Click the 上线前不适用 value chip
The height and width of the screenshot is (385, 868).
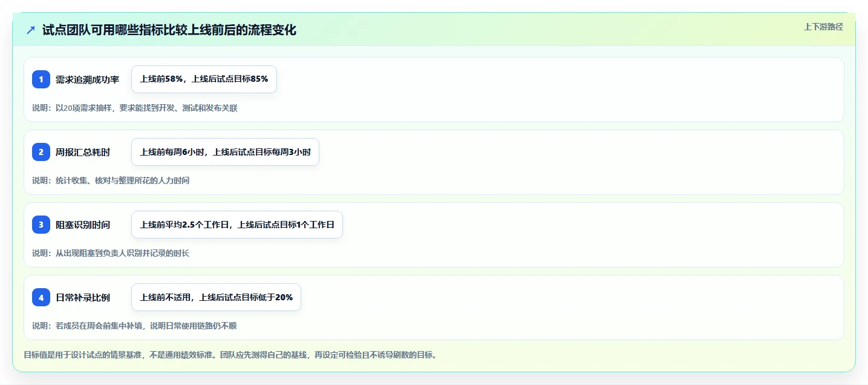(x=216, y=297)
